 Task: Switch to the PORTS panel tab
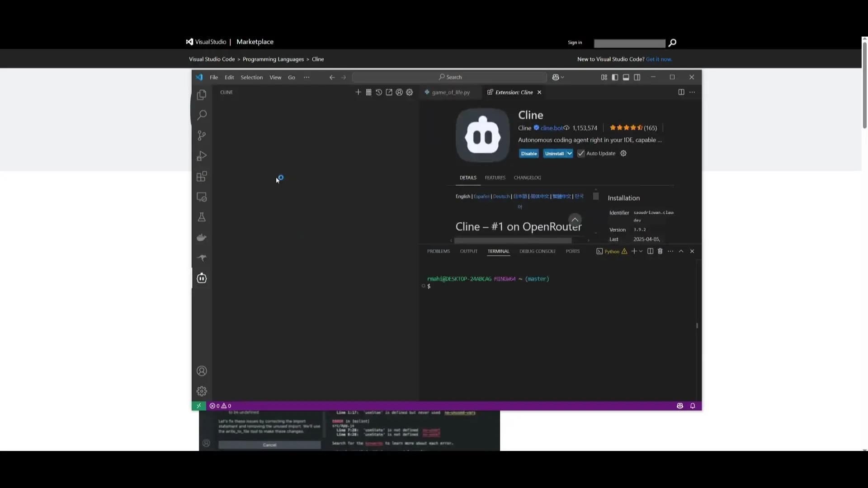[573, 251]
